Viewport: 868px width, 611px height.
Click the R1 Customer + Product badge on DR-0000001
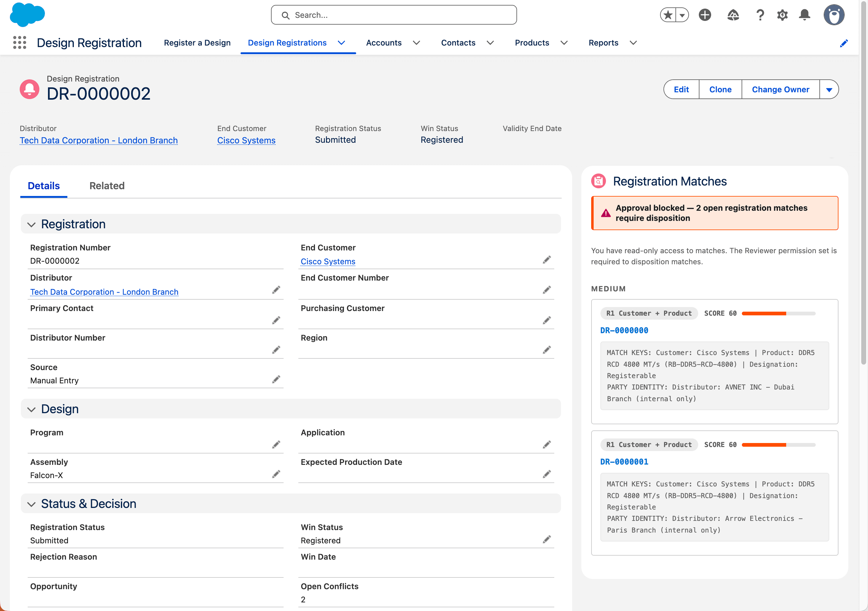(x=649, y=445)
